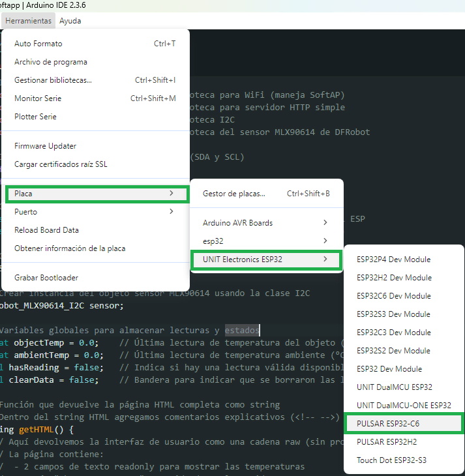465x476 pixels.
Task: Click the Puerto submenu chevron arrow
Action: tap(172, 211)
